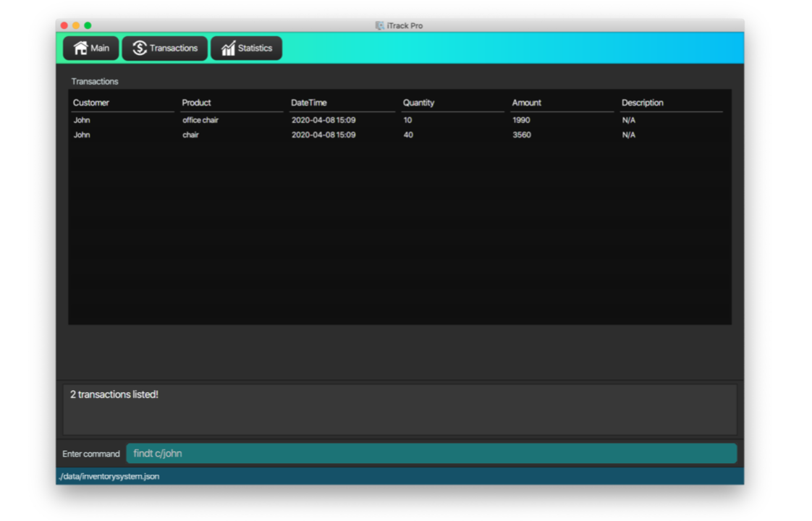Sort by Amount column header
Viewport: 812px width, 521px height.
pyautogui.click(x=527, y=103)
